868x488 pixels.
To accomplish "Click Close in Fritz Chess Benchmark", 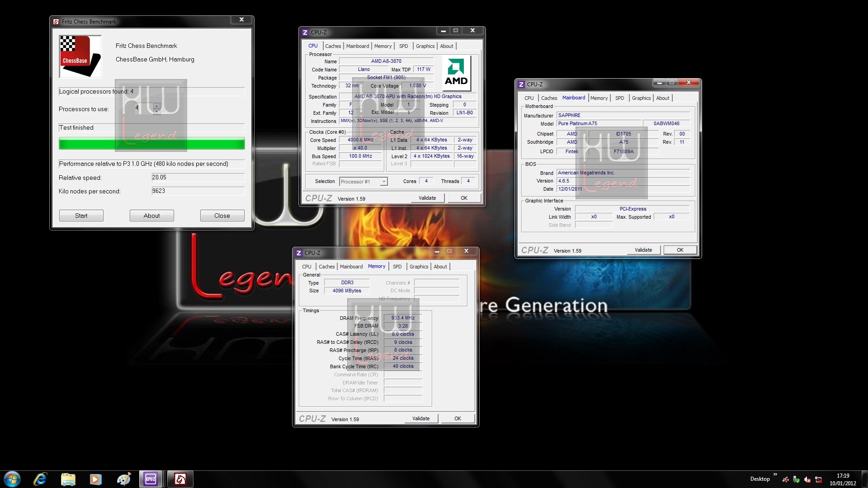I will click(222, 216).
